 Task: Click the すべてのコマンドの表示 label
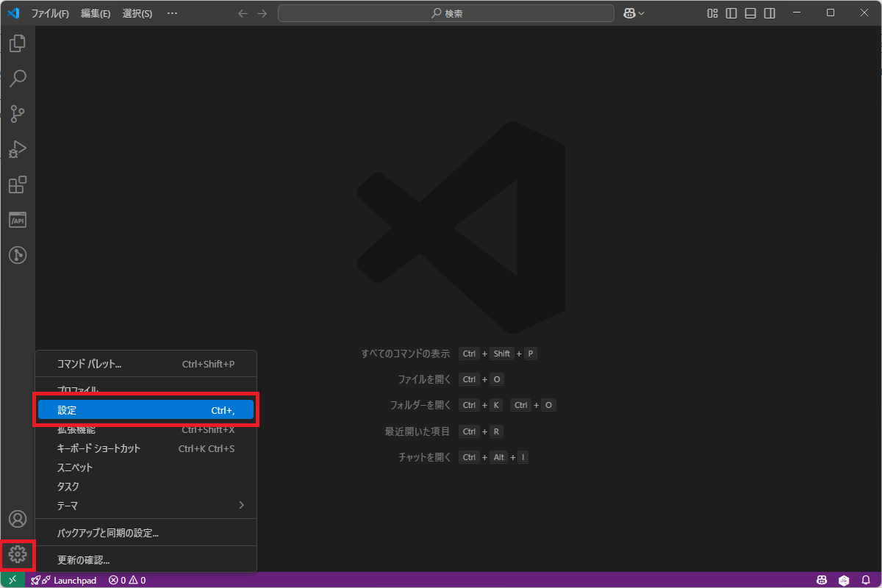[406, 354]
